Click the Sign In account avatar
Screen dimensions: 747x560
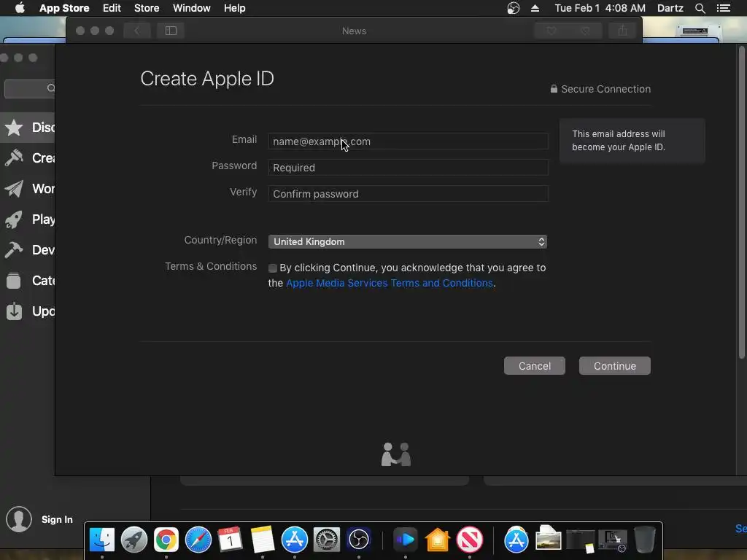click(19, 519)
